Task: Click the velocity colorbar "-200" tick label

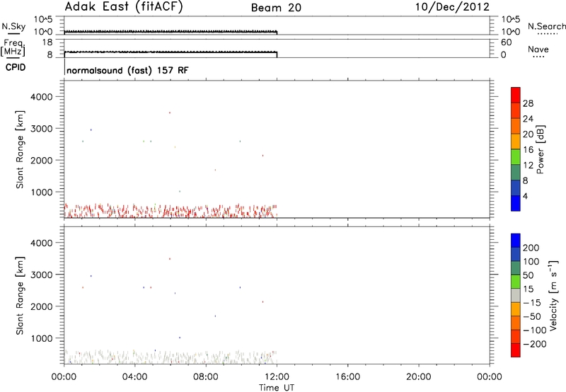Action: pos(535,344)
